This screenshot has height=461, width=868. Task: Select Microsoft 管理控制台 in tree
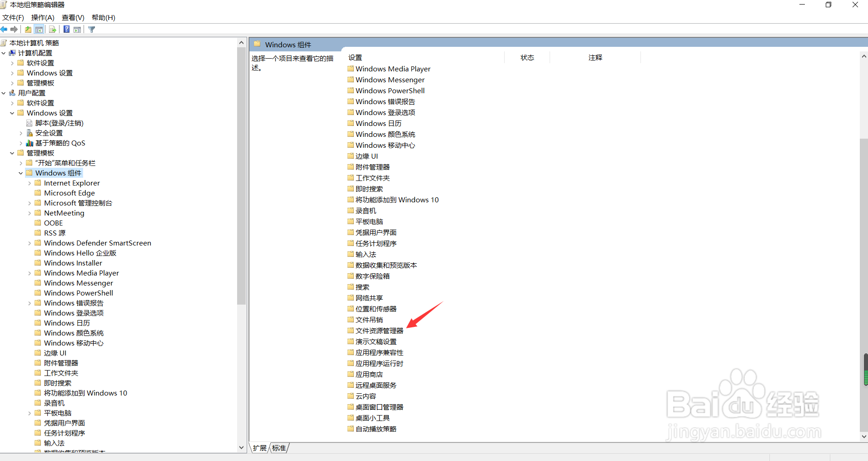click(78, 203)
